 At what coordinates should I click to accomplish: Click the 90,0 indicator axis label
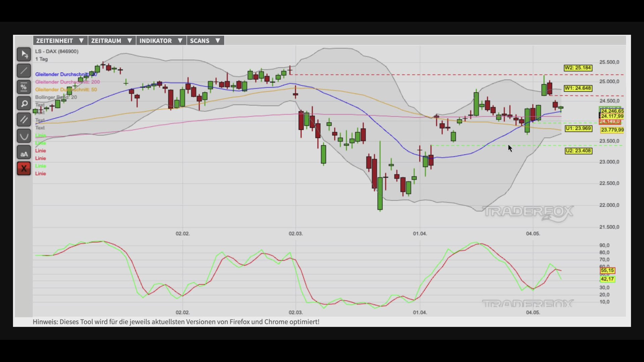604,245
